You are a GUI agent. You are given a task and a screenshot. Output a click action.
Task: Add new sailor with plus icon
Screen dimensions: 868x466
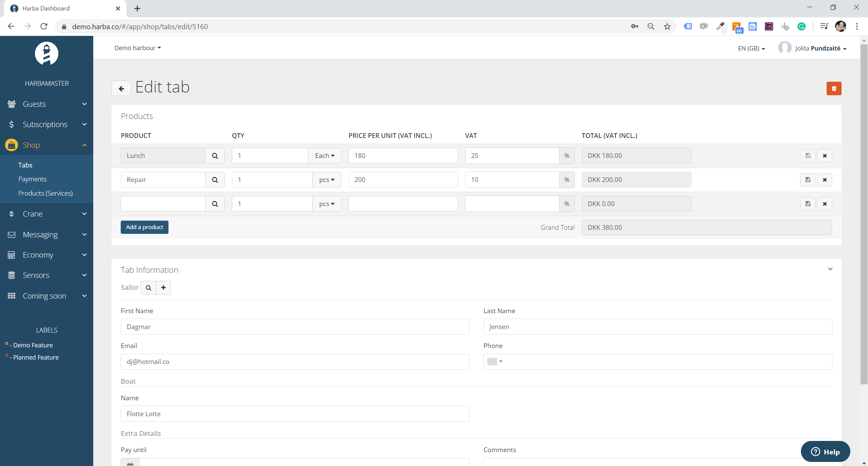tap(163, 288)
